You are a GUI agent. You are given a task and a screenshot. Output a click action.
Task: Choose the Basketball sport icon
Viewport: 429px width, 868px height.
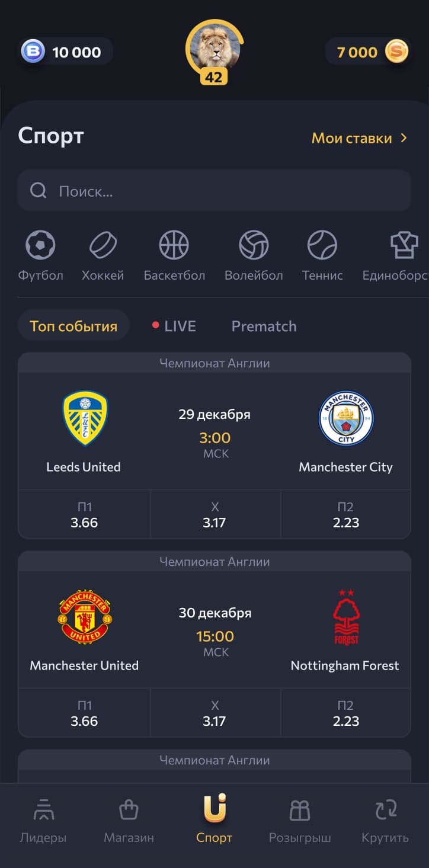pyautogui.click(x=174, y=245)
